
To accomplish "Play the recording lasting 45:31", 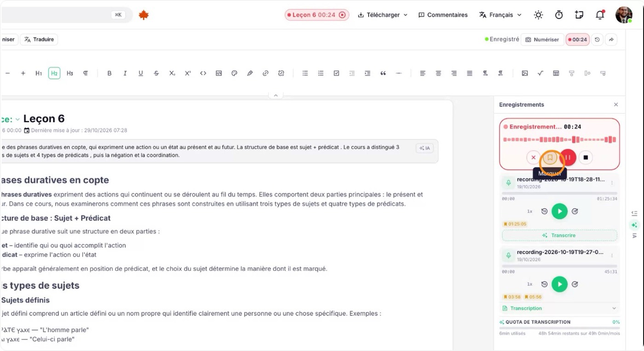I will 559,284.
